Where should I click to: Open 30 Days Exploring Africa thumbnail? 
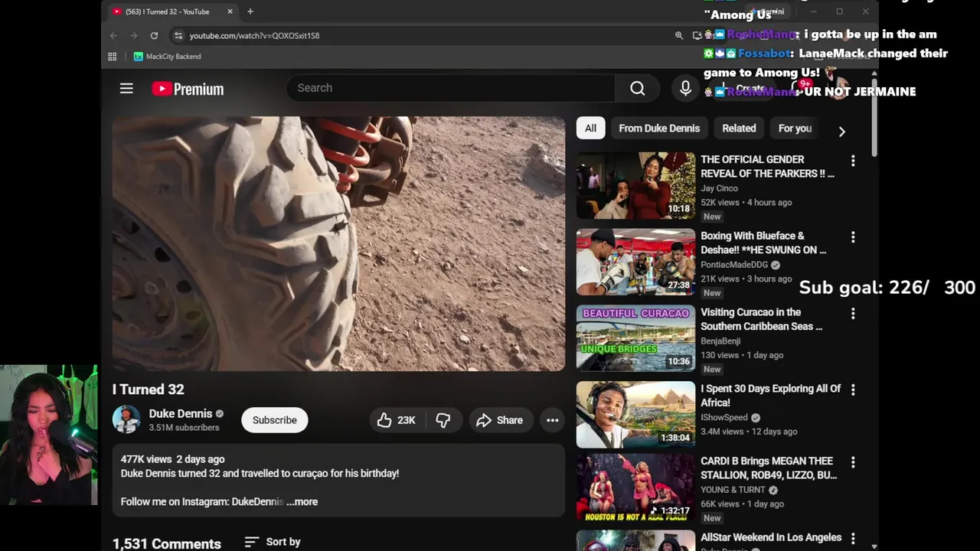[635, 415]
